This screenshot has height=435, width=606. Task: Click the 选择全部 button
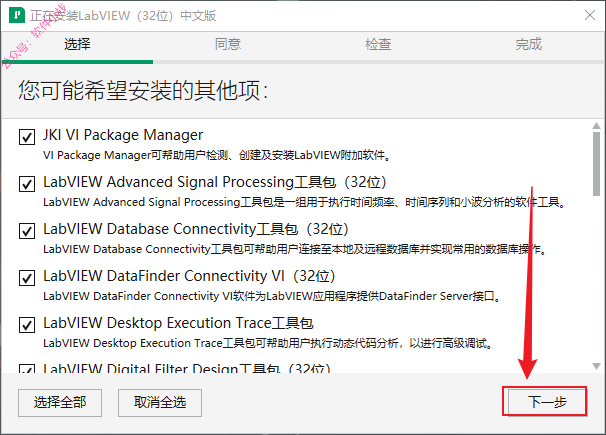point(60,403)
